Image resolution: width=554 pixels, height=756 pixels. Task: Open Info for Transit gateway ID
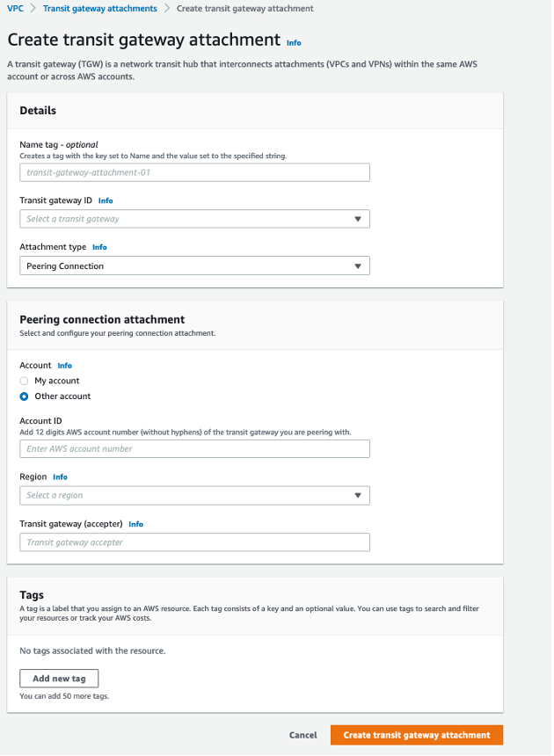pos(106,200)
